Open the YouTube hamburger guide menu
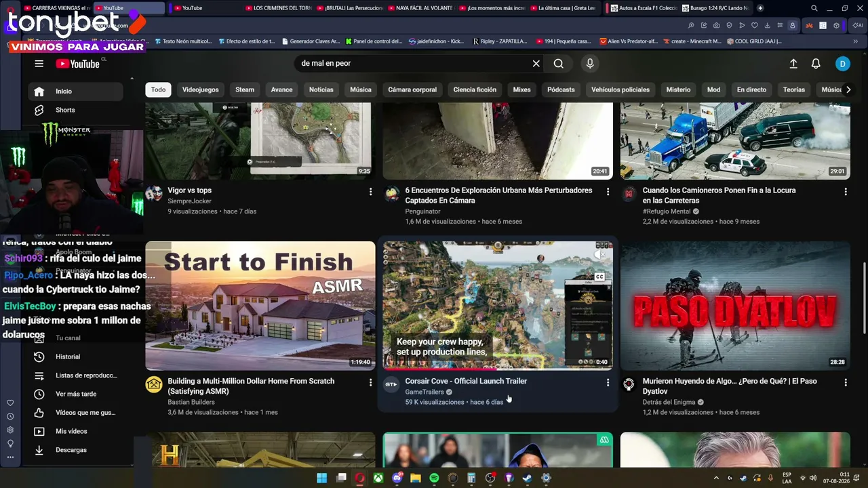Image resolution: width=868 pixels, height=488 pixels. click(39, 64)
